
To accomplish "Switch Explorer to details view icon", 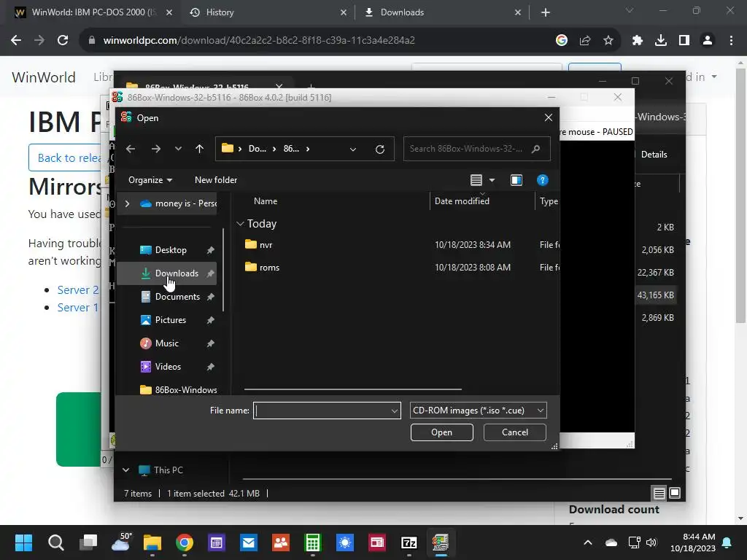I will (x=659, y=493).
